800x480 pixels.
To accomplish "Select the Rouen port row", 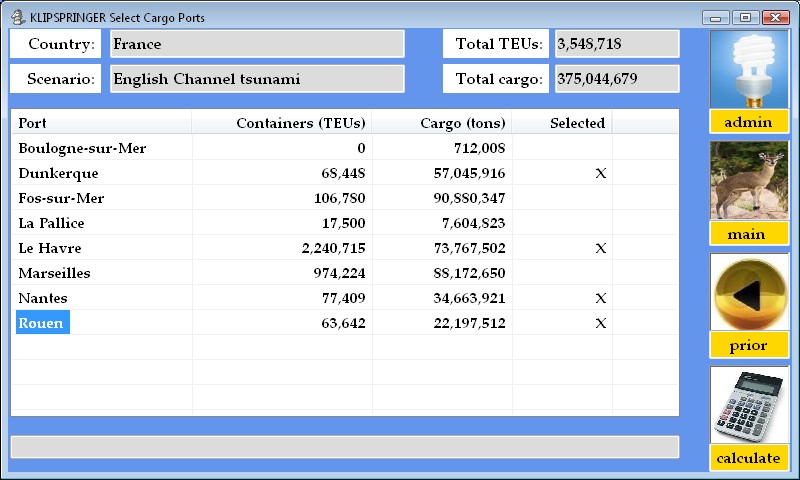I will click(x=42, y=323).
